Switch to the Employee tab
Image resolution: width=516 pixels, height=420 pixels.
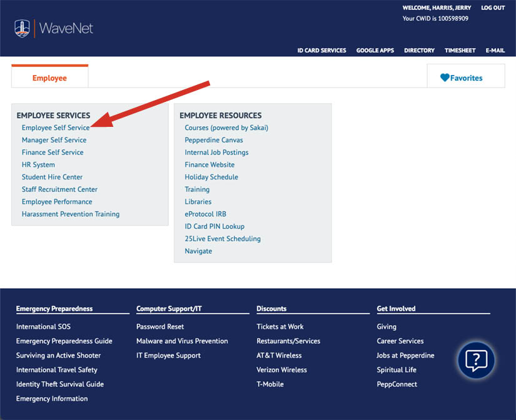point(49,78)
